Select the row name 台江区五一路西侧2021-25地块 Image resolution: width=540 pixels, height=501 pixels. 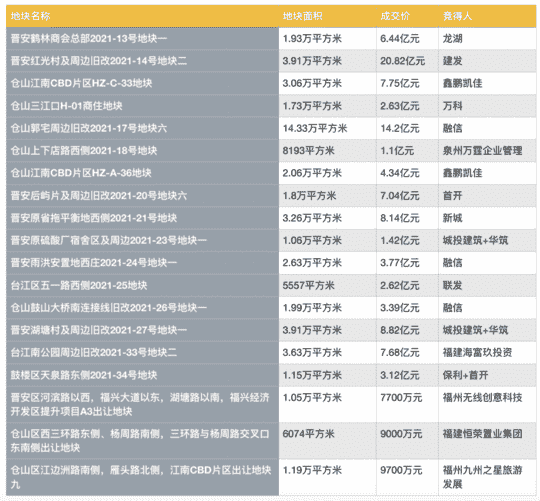pyautogui.click(x=142, y=285)
